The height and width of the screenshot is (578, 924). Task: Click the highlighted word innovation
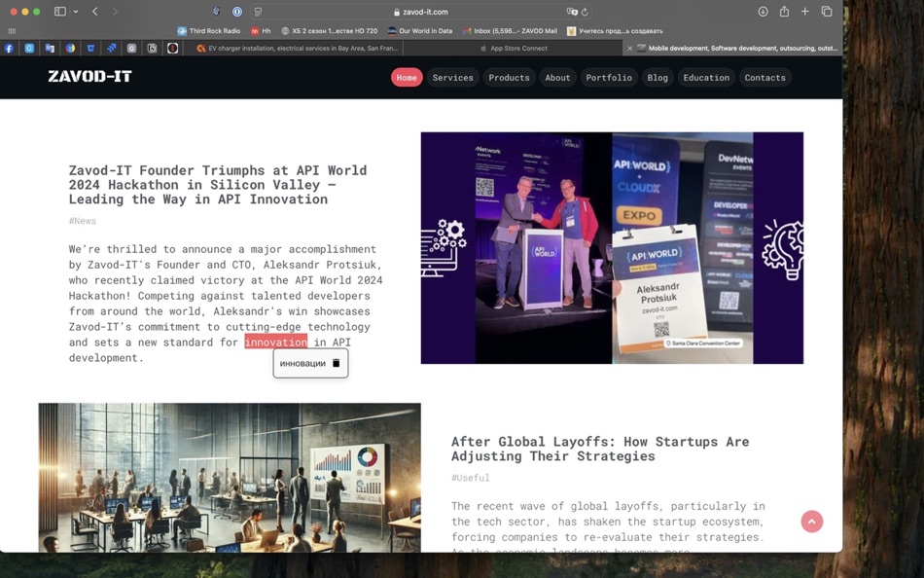coord(276,343)
